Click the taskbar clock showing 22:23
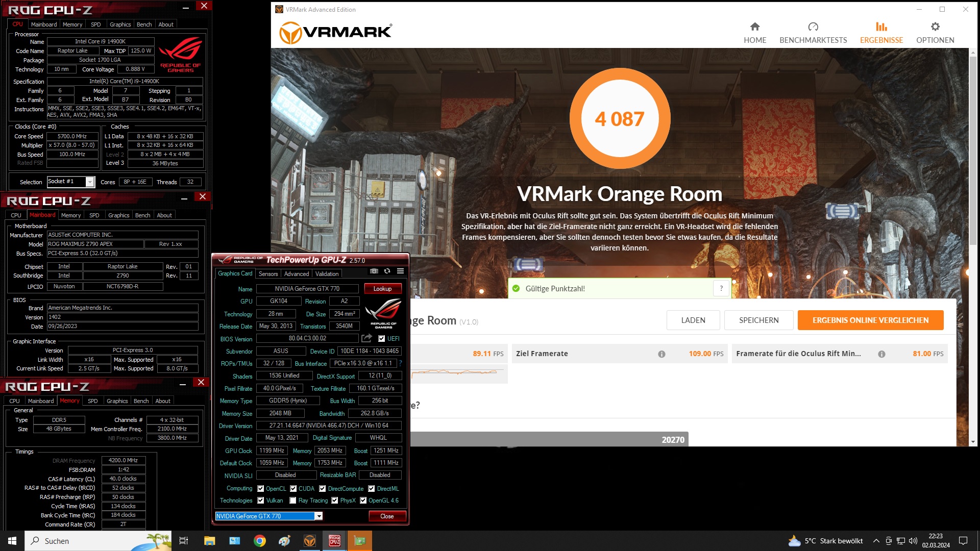 [x=936, y=541]
